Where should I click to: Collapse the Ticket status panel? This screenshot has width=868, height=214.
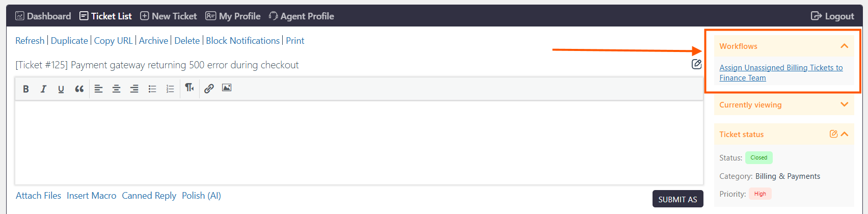pyautogui.click(x=845, y=134)
